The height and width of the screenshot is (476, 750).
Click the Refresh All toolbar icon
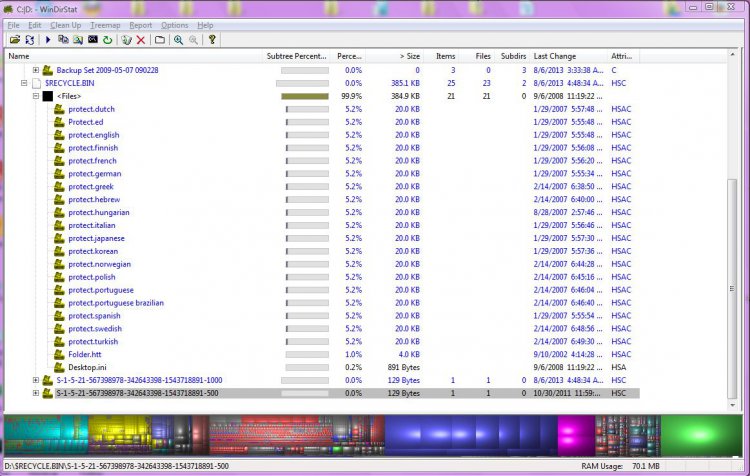pos(30,40)
